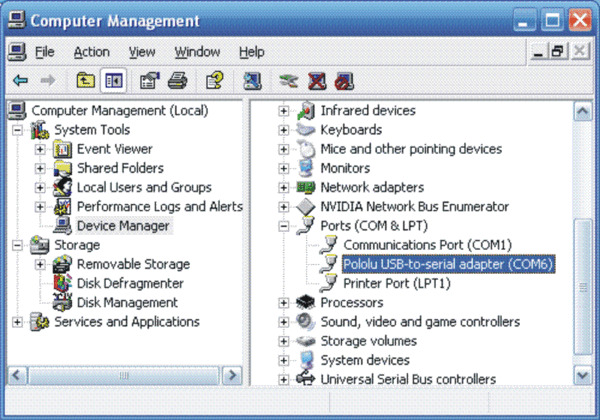
Task: Click right pane scroll down arrow
Action: point(583,375)
